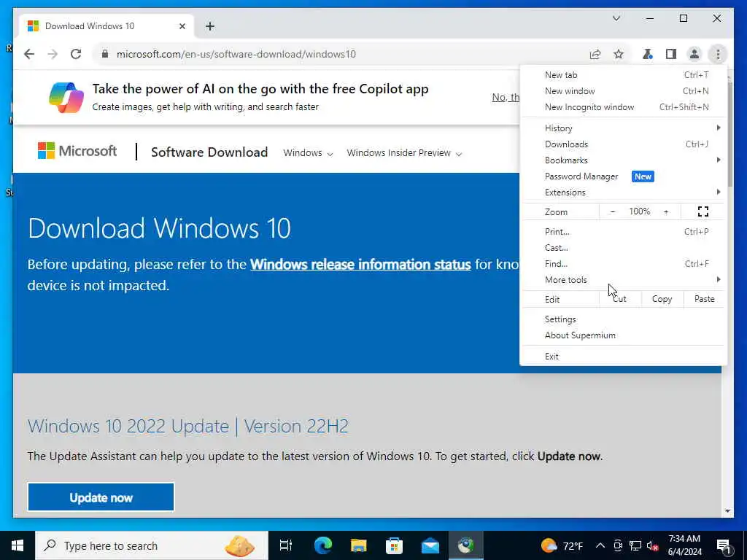Open File Explorer from taskbar
This screenshot has height=560, width=747.
pos(358,545)
